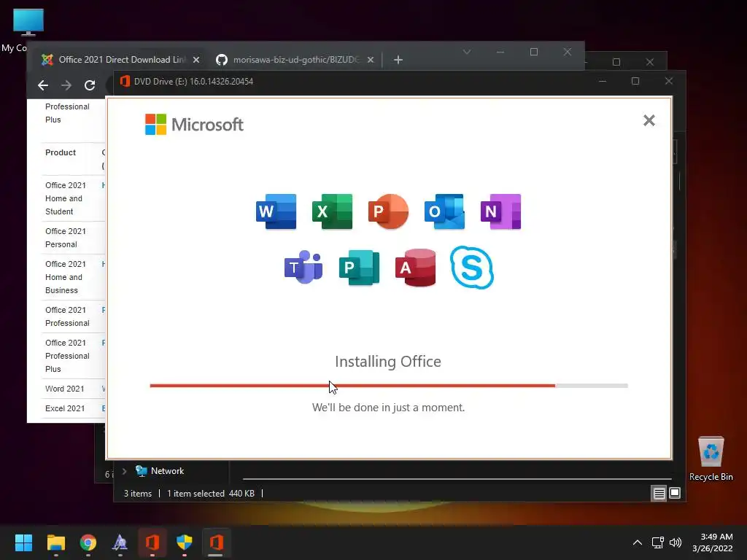Click the Teams icon in installer
Viewport: 747px width, 560px height.
click(303, 267)
